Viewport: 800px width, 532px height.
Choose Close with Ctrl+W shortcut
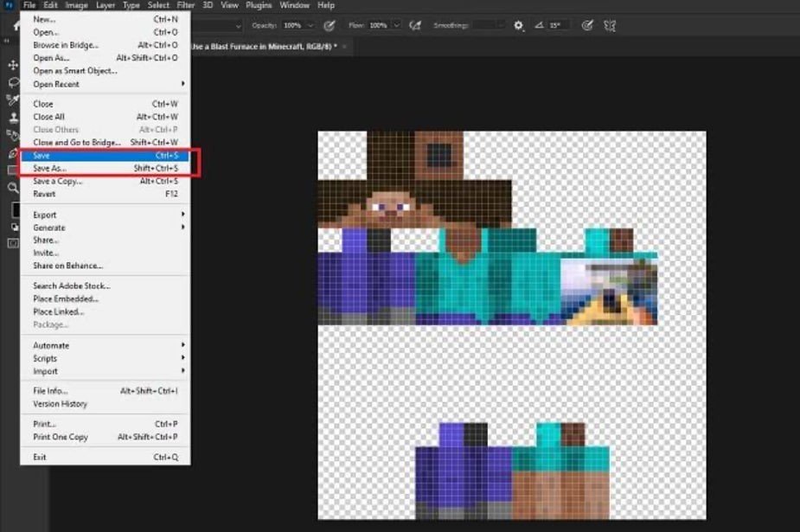[x=106, y=104]
